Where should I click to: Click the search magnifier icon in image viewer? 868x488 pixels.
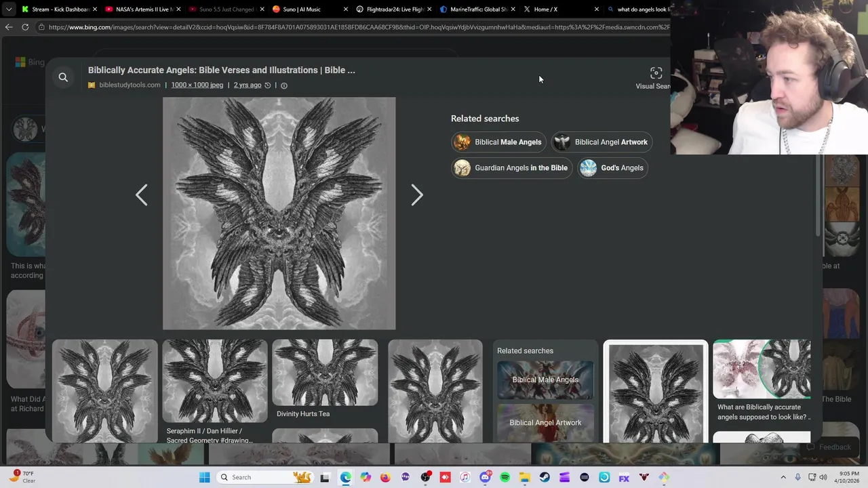tap(63, 78)
